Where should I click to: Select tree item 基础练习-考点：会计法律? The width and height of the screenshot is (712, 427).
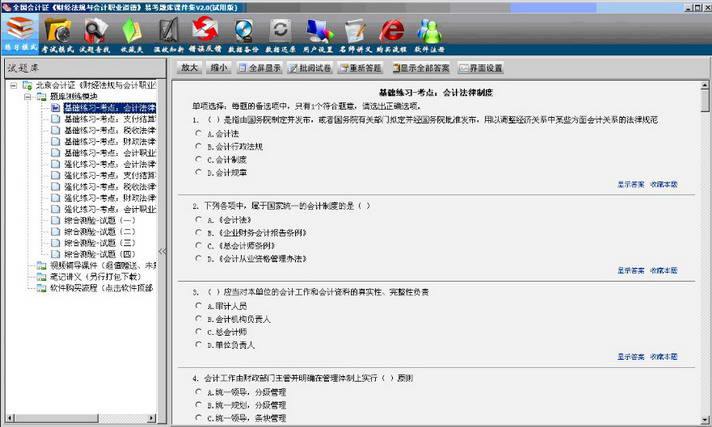coord(109,108)
